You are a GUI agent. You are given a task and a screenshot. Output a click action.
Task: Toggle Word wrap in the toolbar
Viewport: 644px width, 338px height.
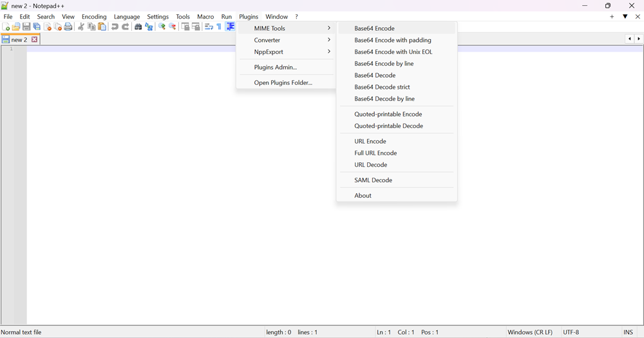[209, 27]
